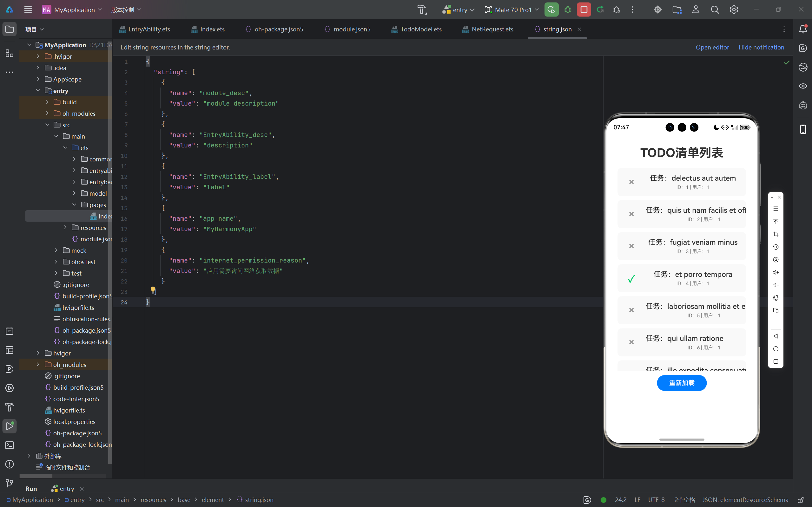Viewport: 812px width, 507px height.
Task: Click the emulator screenshot crop icon
Action: (x=776, y=234)
